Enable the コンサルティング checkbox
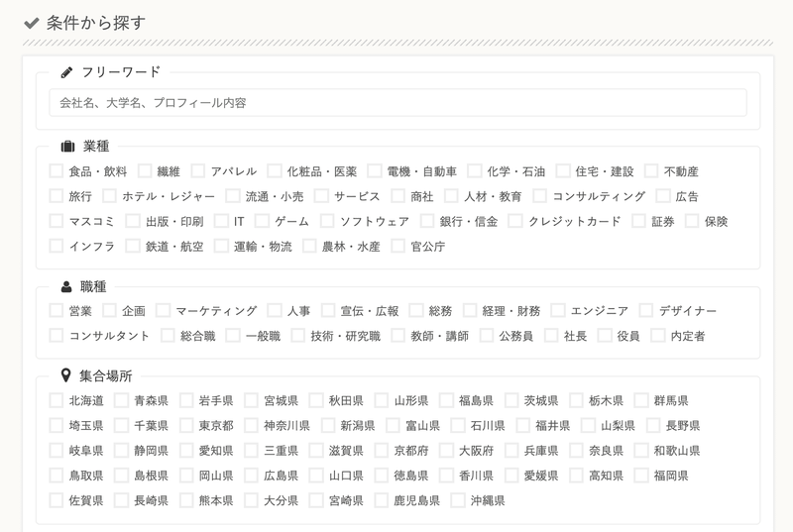This screenshot has height=532, width=793. pos(539,195)
